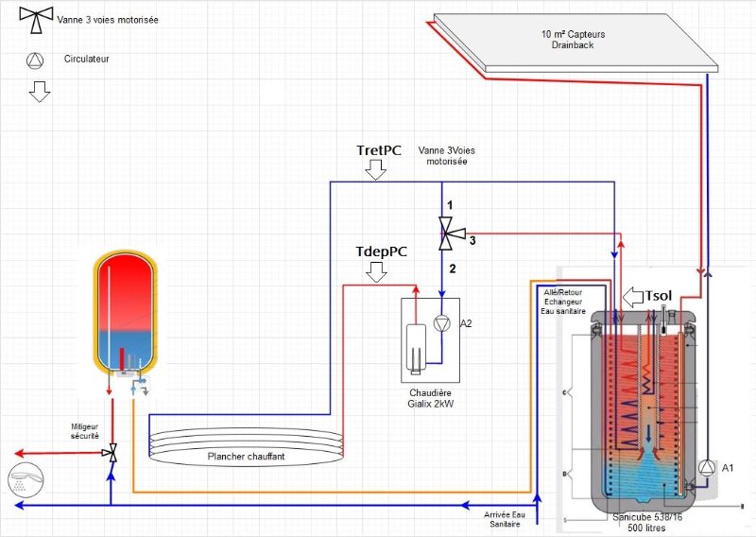Click the port number 2 label
This screenshot has height=537, width=756.
(x=453, y=268)
